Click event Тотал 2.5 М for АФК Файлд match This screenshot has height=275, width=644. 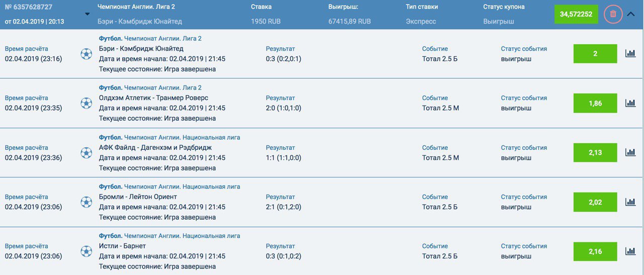point(440,157)
